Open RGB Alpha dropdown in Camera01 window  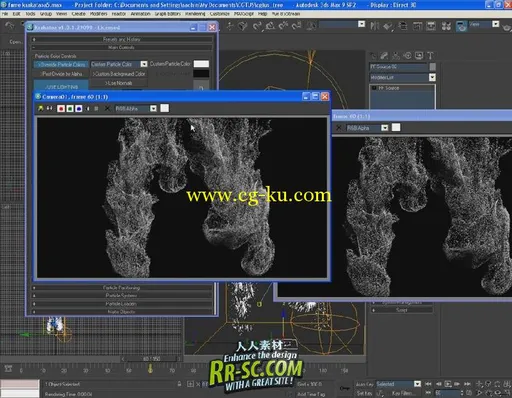pyautogui.click(x=153, y=109)
